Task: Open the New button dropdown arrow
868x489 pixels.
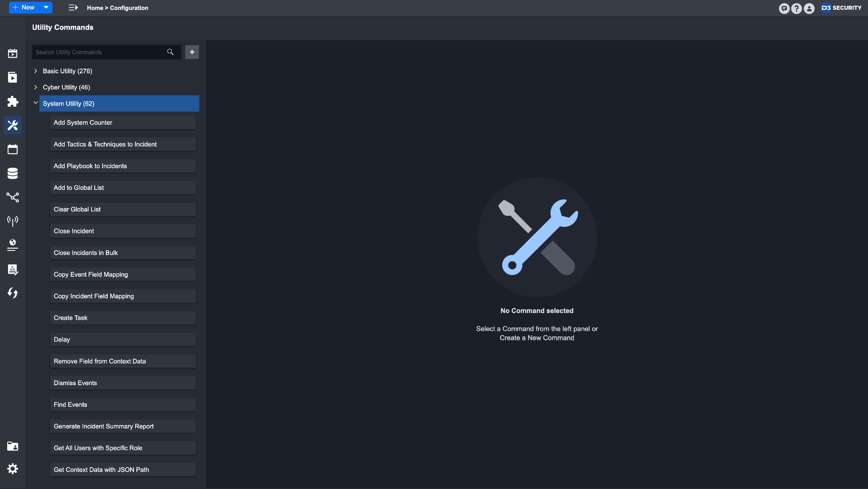Action: (x=46, y=7)
